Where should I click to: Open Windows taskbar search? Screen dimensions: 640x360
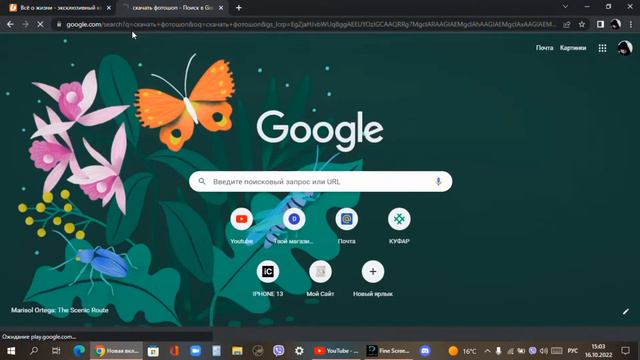pyautogui.click(x=34, y=351)
